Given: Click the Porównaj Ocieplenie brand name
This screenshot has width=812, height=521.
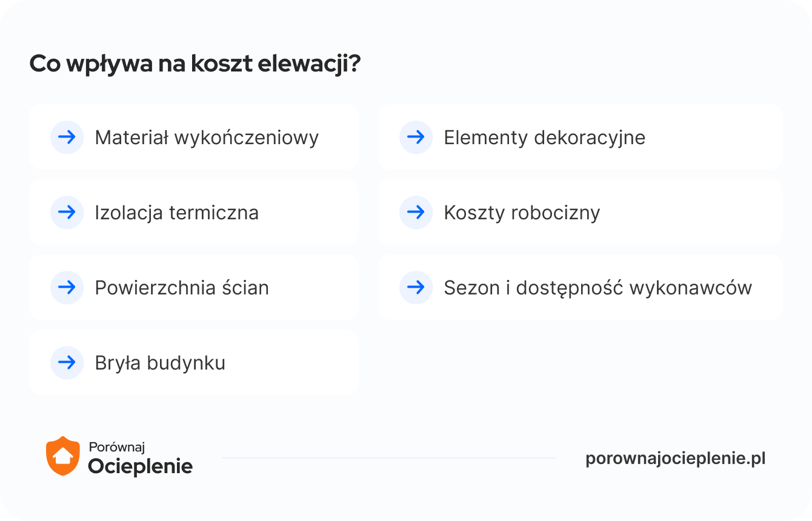Looking at the screenshot, I should point(141,458).
